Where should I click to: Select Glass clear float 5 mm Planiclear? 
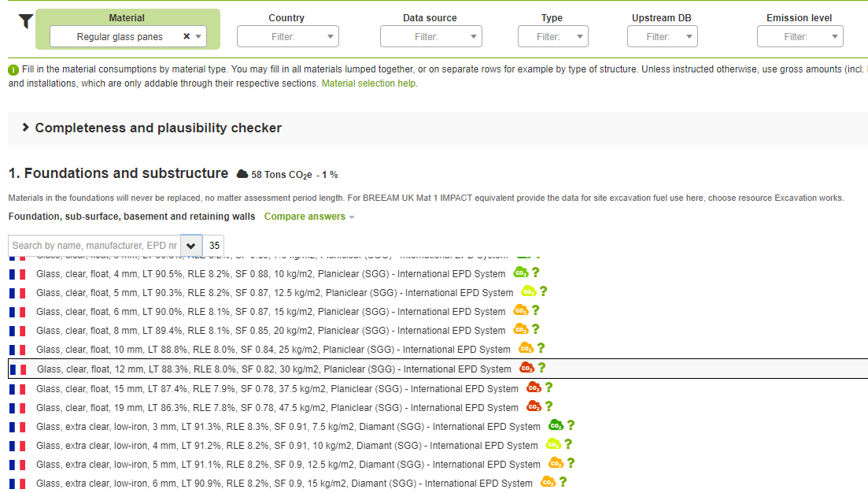tap(275, 292)
